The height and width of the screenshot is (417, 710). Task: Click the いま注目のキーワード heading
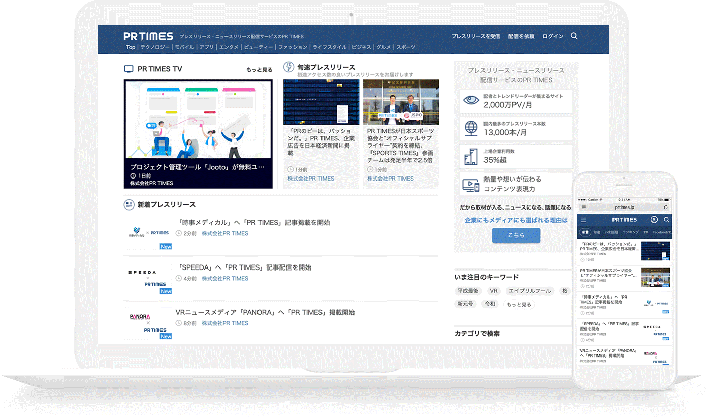[x=486, y=277]
